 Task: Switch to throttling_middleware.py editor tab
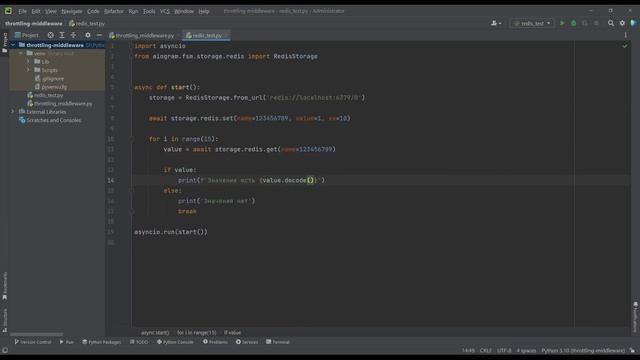pyautogui.click(x=142, y=36)
